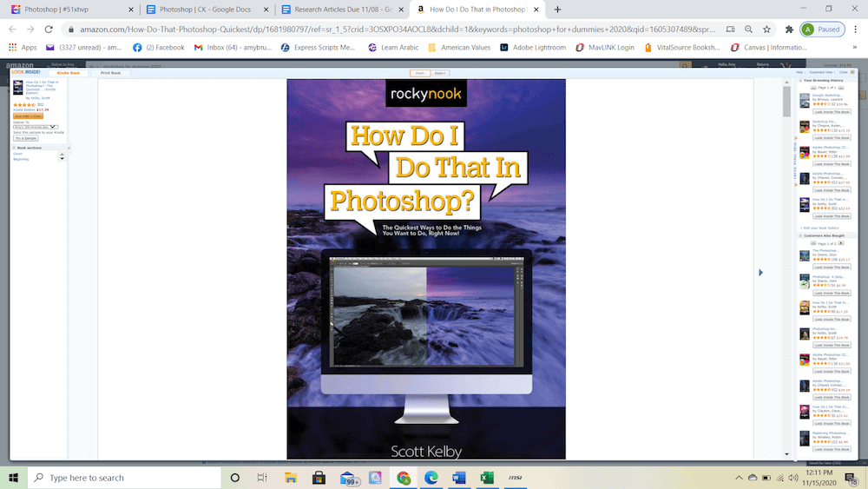Open the notification center icon
This screenshot has height=489, width=868.
pos(851,478)
